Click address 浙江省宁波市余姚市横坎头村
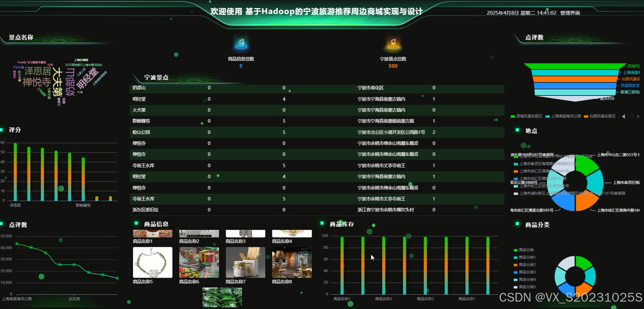 tap(386, 210)
